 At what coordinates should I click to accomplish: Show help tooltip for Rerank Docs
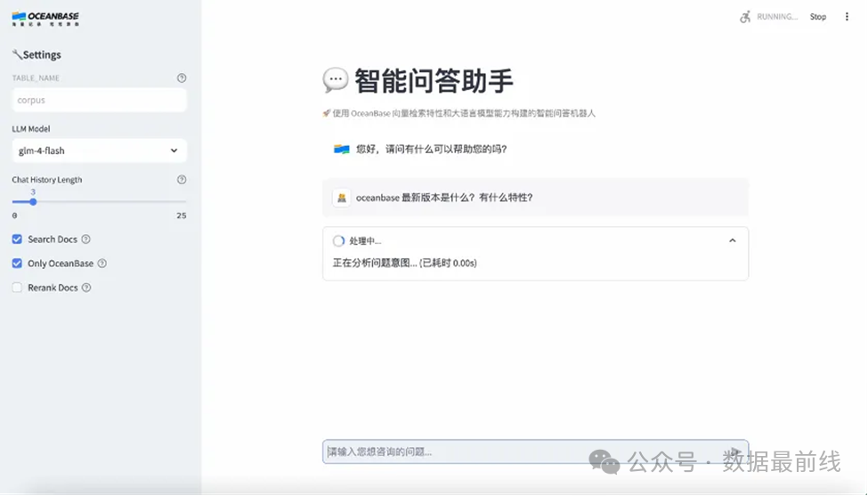pyautogui.click(x=86, y=288)
